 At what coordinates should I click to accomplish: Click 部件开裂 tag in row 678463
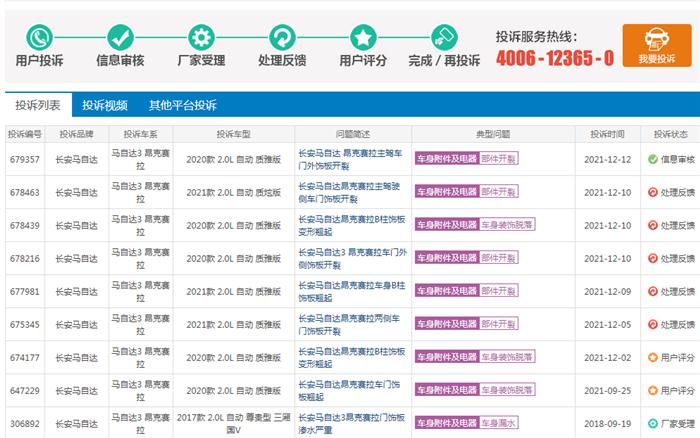pyautogui.click(x=499, y=192)
